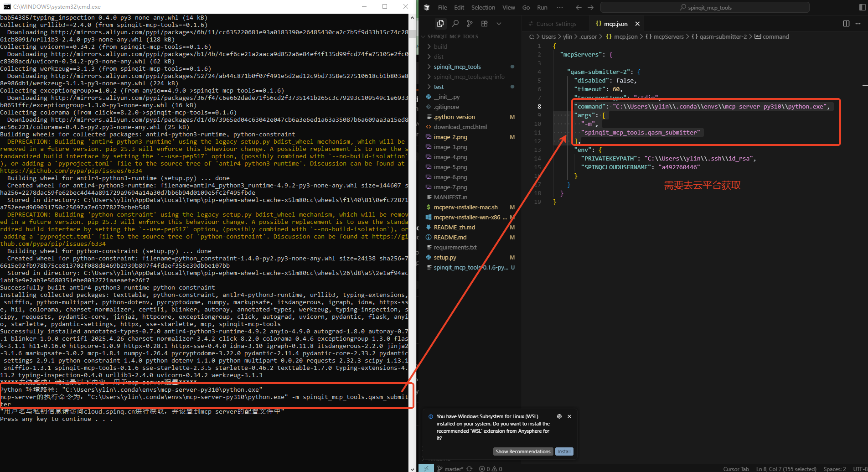The image size is (868, 472).
Task: Open the Search view icon in Cursor
Action: coord(455,23)
